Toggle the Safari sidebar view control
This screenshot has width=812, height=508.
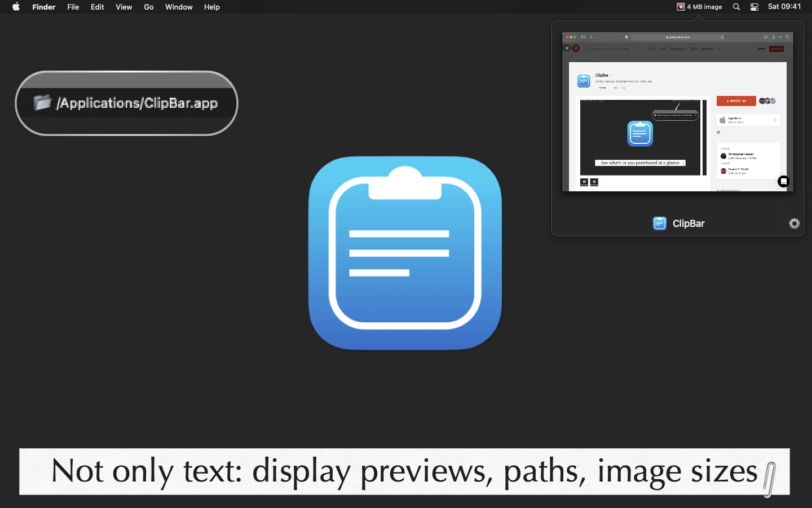pyautogui.click(x=583, y=37)
